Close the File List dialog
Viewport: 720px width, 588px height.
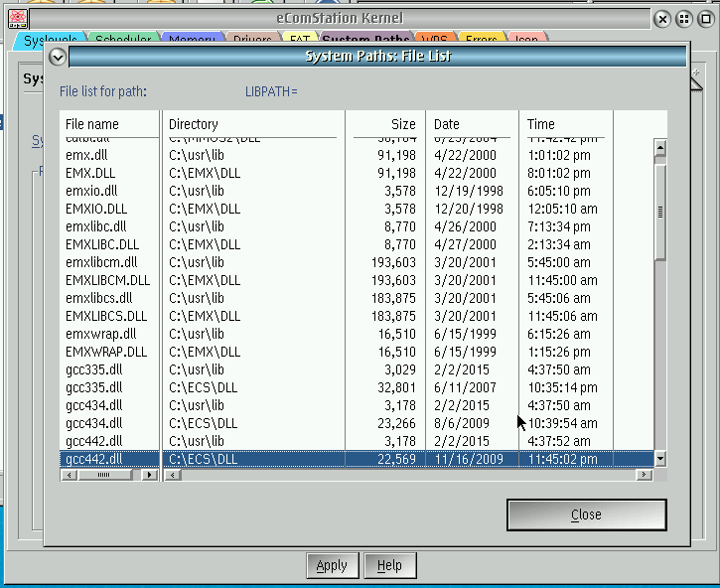tap(586, 514)
